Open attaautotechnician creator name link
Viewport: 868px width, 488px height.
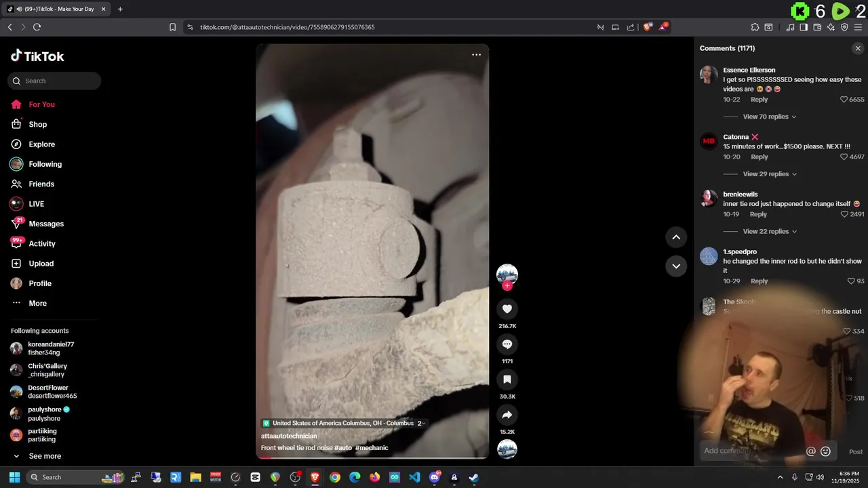289,436
